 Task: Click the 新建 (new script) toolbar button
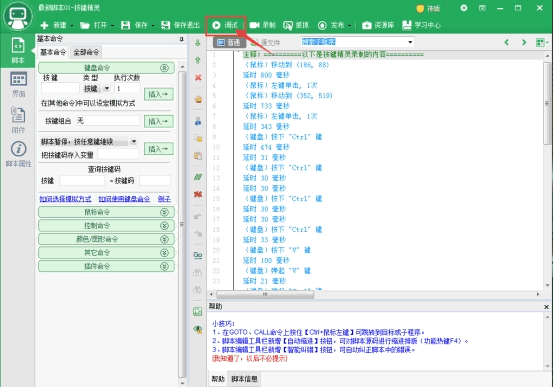[53, 25]
